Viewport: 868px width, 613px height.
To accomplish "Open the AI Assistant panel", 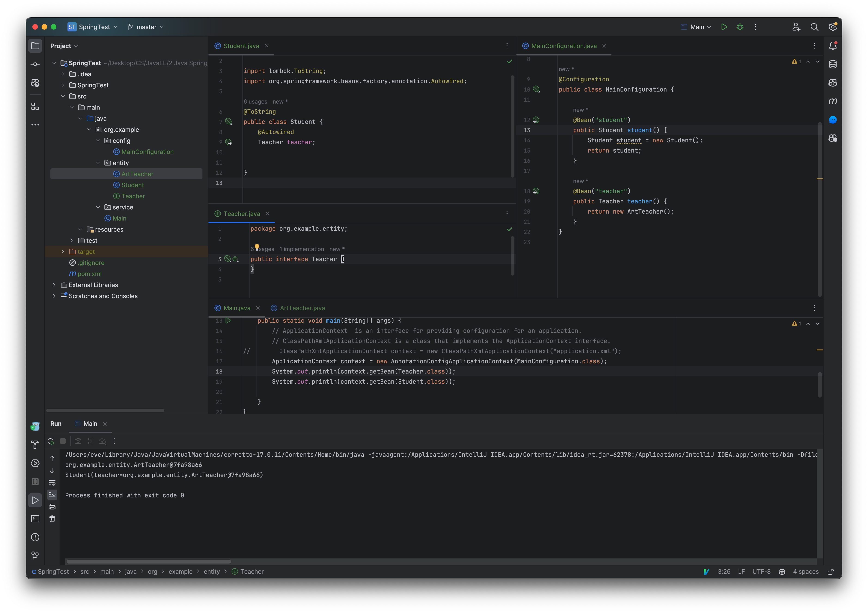I will (833, 120).
